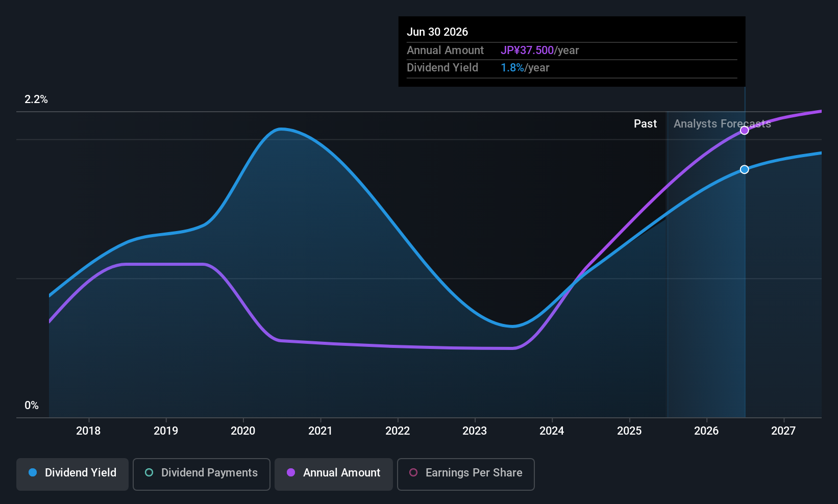Click the 1.8% dividend yield value in tooltip
Screen dimensions: 838x504
pyautogui.click(x=512, y=67)
